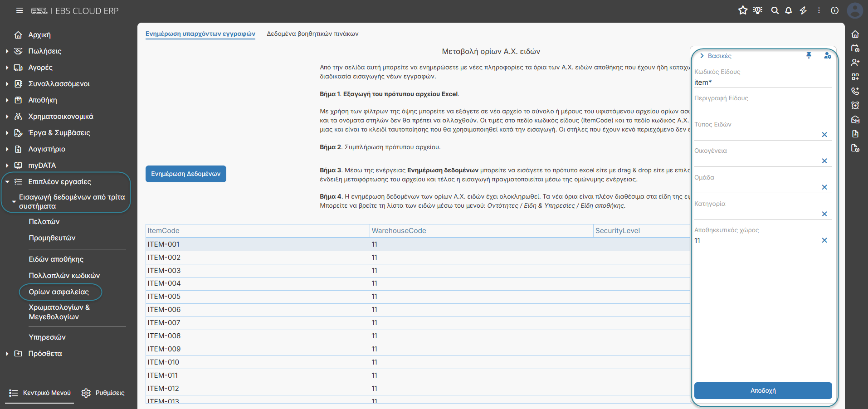868x409 pixels.
Task: Click the Κωδικός Είδους input field
Action: [763, 83]
